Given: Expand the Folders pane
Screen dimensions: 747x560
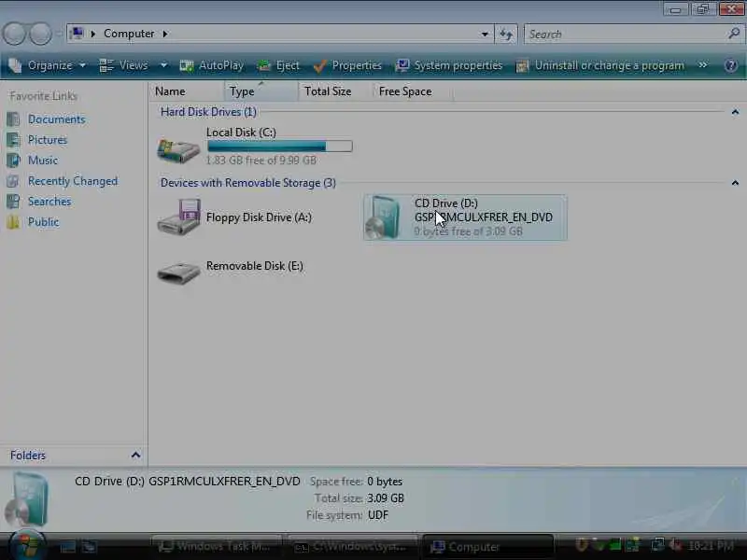Looking at the screenshot, I should (x=135, y=455).
